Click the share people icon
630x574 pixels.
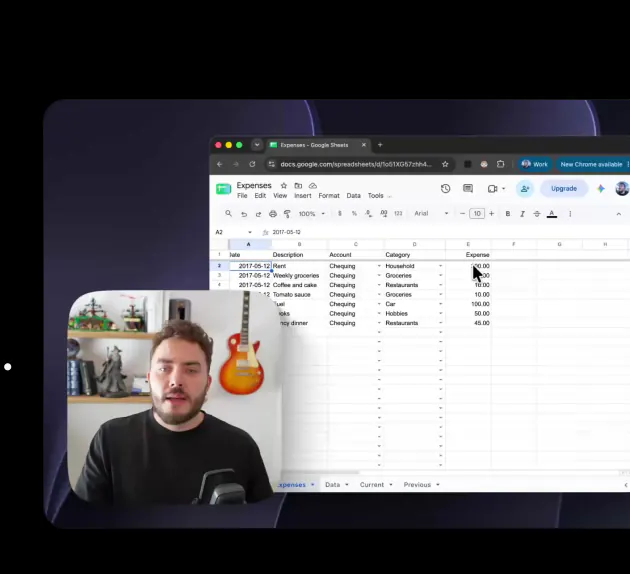[525, 189]
